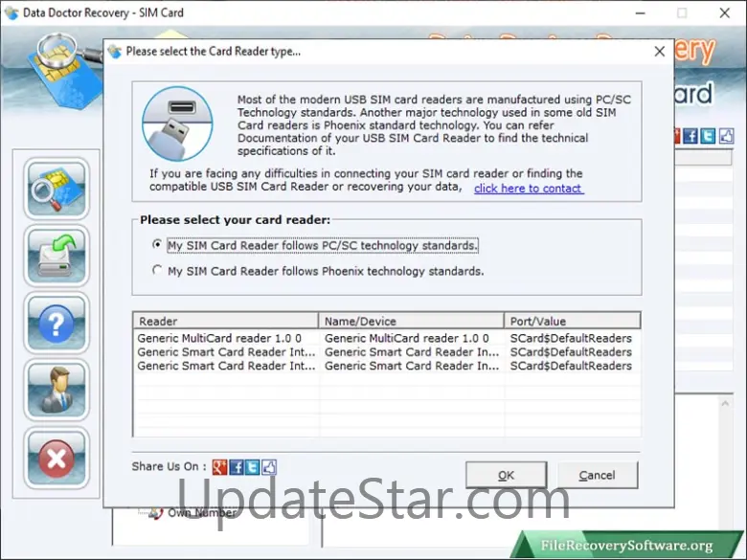Click Facebook icon in main window header
The height and width of the screenshot is (560, 747).
pos(690,136)
